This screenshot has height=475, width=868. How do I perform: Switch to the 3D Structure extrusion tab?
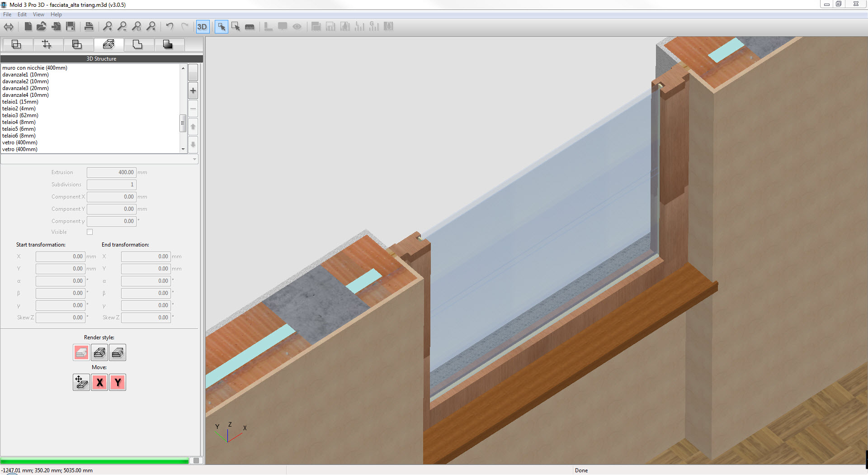coord(108,44)
